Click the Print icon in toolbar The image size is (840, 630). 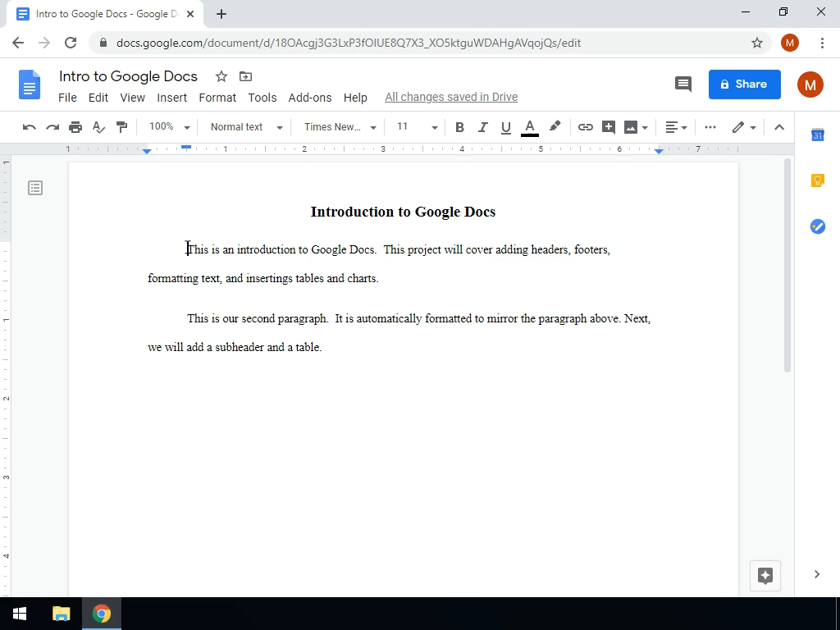(x=75, y=127)
